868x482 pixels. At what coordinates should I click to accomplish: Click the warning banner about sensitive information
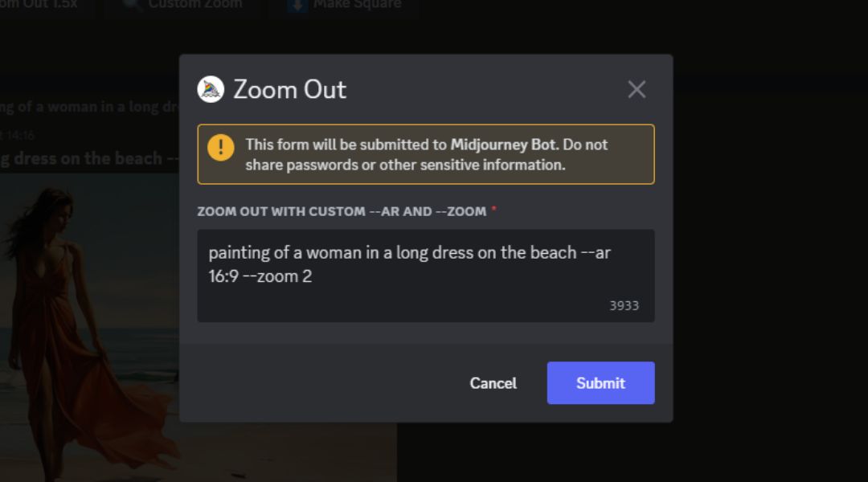[426, 154]
